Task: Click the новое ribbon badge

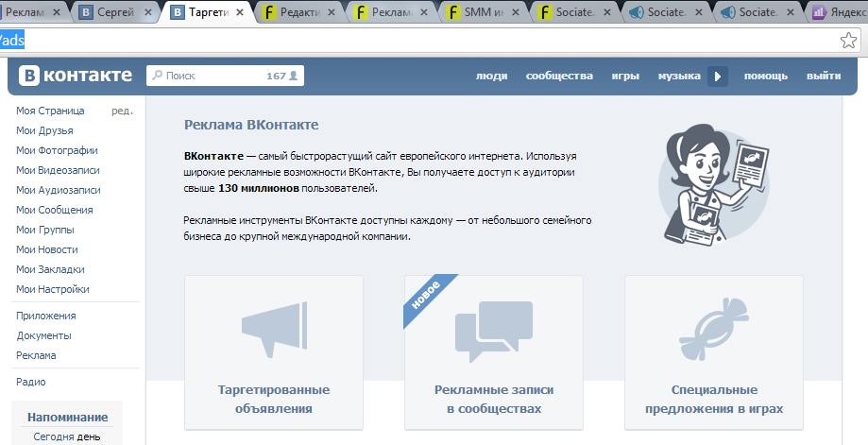Action: tap(427, 297)
